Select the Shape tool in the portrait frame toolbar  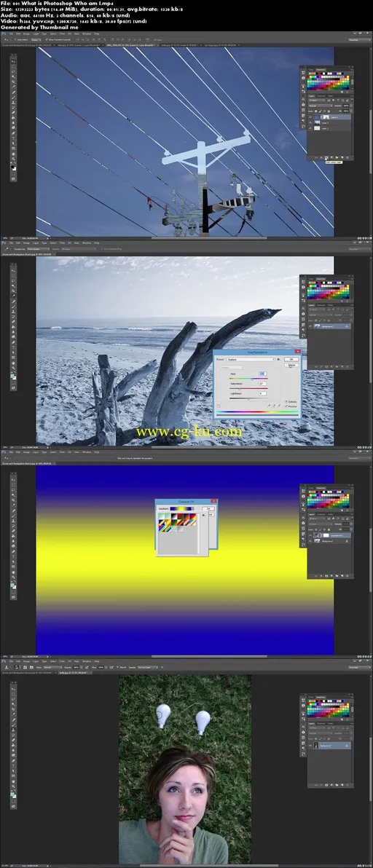(13, 776)
